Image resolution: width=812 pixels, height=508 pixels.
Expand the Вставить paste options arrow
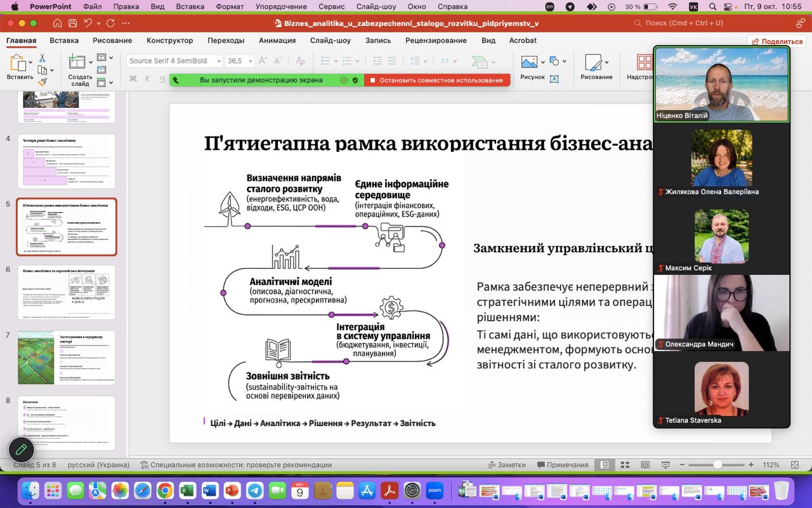point(30,62)
